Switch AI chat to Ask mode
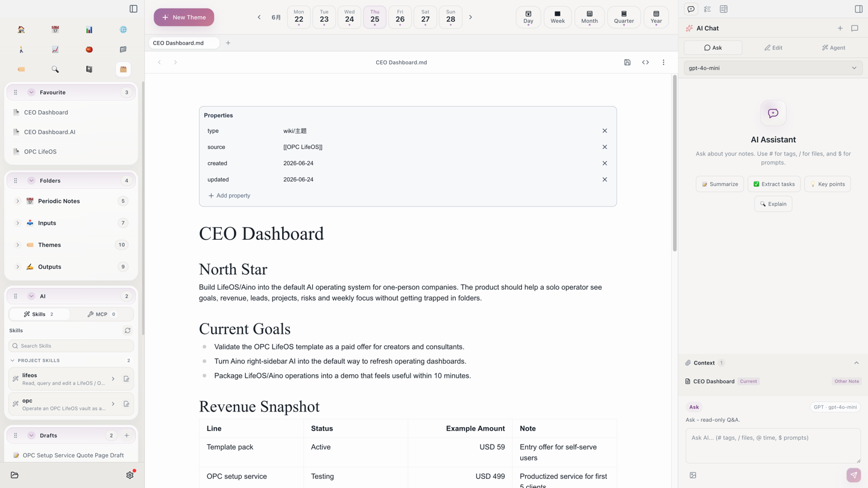This screenshot has width=868, height=488. [713, 48]
